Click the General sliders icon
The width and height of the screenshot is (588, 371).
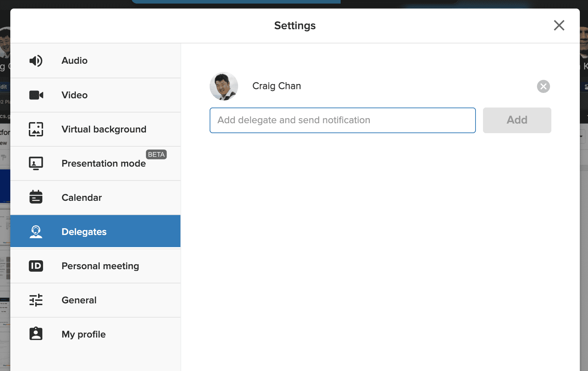pyautogui.click(x=36, y=300)
